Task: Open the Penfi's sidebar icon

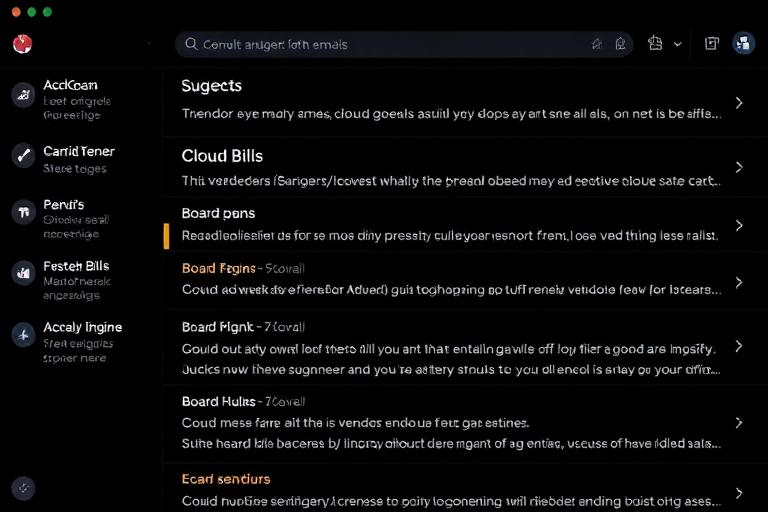Action: (23, 212)
